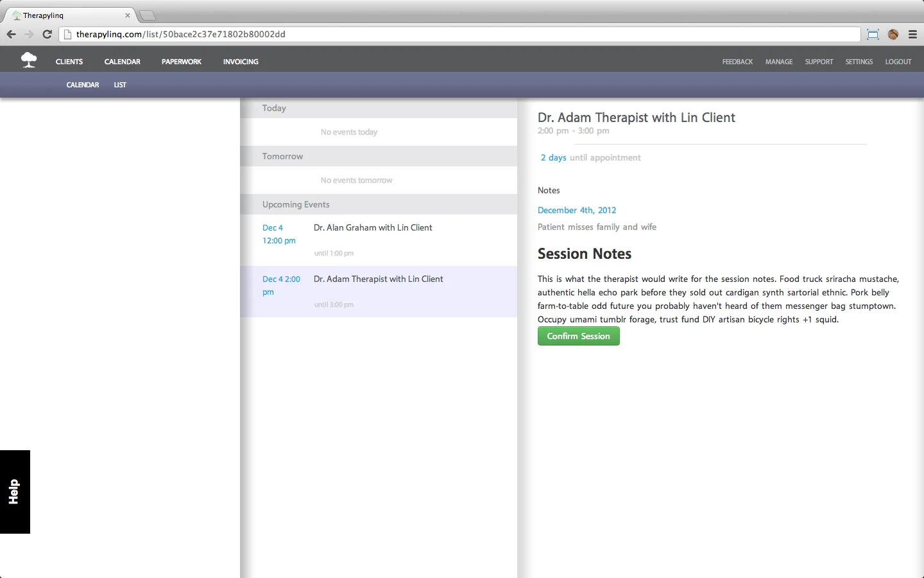Reload the page with the refresh icon
This screenshot has width=924, height=578.
pos(47,35)
